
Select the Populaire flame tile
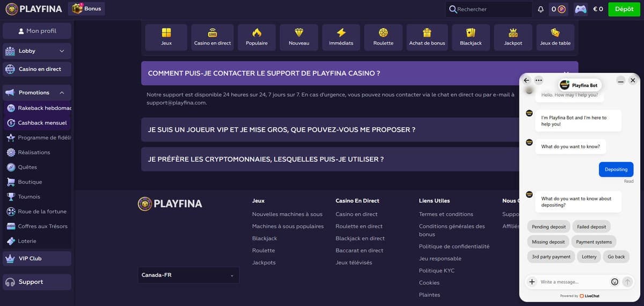coord(257,38)
